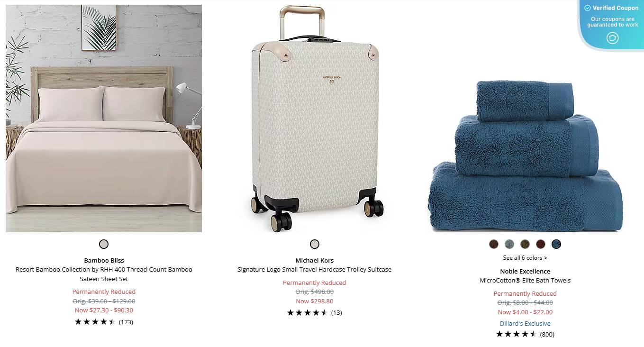Open Signature Logo Small Travel Suitcase title
The width and height of the screenshot is (644, 347).
[315, 269]
